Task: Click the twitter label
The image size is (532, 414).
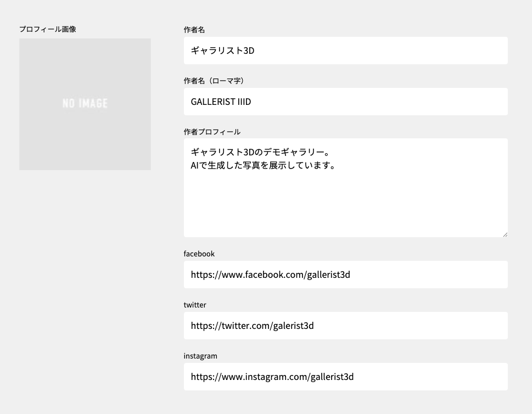Action: [195, 305]
